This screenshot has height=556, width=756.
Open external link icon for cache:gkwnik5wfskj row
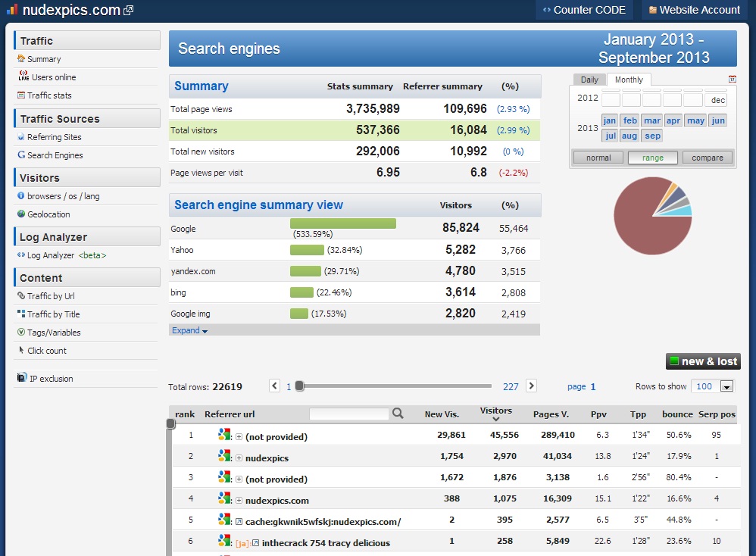[x=239, y=521]
